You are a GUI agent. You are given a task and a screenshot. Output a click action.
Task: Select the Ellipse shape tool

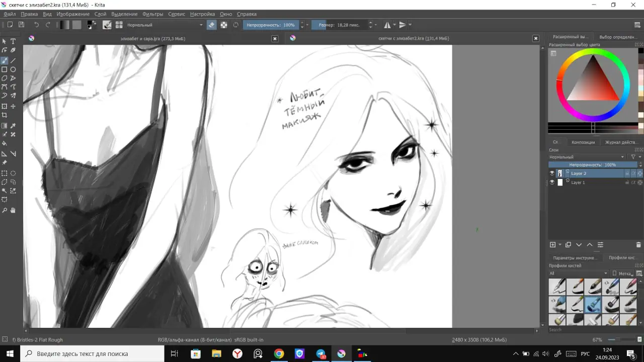(x=13, y=69)
